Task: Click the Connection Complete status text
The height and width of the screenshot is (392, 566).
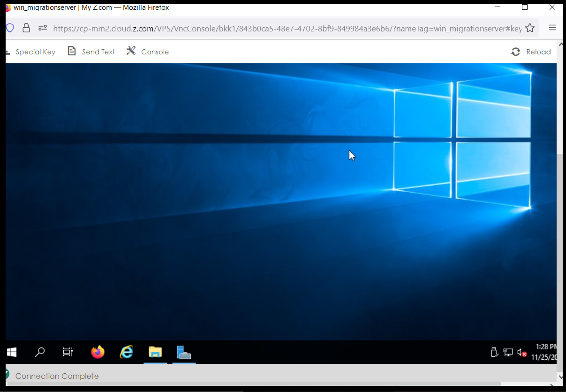Action: (x=57, y=376)
